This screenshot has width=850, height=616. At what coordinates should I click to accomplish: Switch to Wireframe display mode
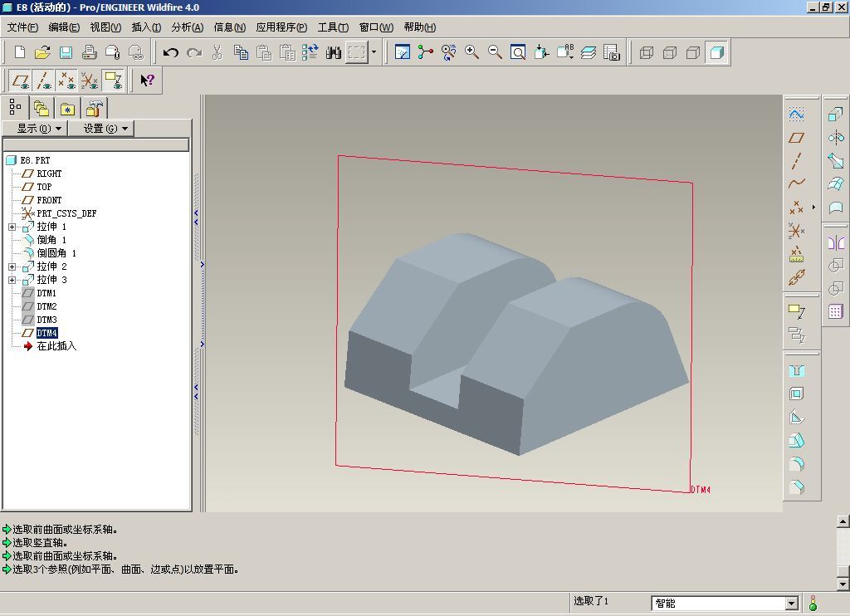[x=646, y=52]
